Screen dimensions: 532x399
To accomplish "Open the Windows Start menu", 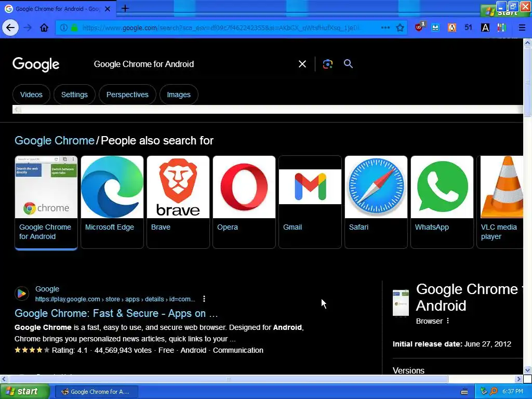I will pos(24,391).
